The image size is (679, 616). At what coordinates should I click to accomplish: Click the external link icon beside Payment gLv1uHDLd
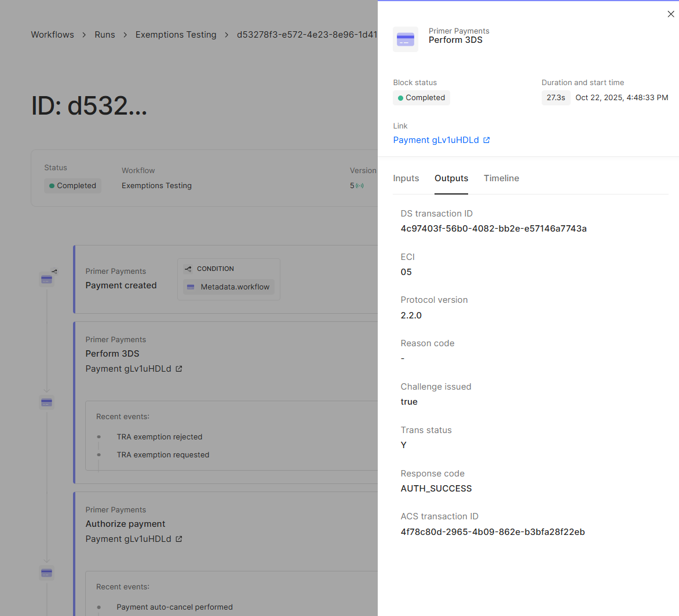(180, 368)
